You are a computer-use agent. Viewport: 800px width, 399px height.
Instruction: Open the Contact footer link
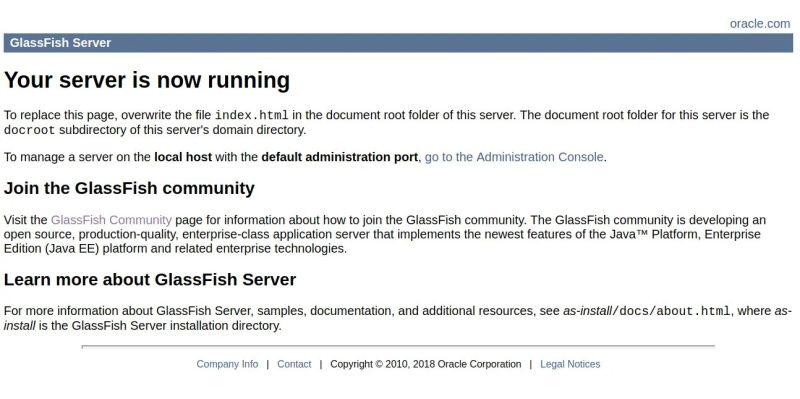coord(294,364)
